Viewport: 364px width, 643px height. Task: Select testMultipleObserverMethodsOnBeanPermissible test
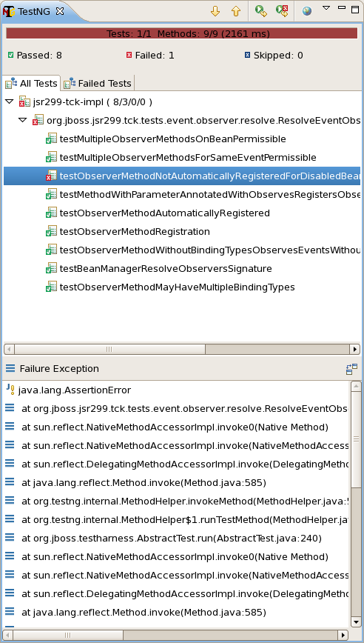pyautogui.click(x=173, y=139)
